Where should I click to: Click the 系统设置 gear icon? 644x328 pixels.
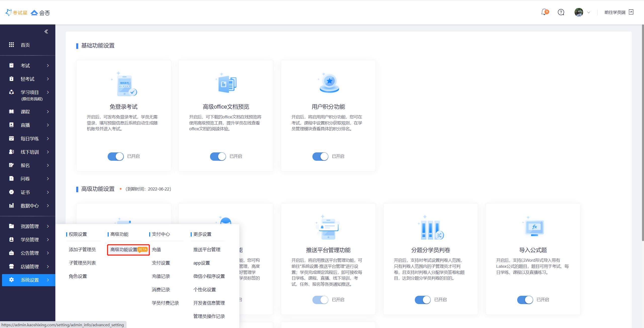pos(11,280)
